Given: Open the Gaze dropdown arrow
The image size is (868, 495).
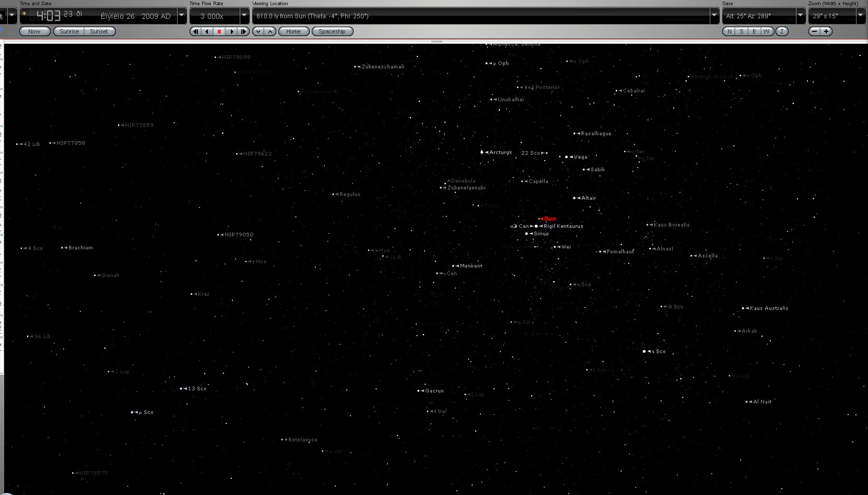Looking at the screenshot, I should (x=800, y=16).
